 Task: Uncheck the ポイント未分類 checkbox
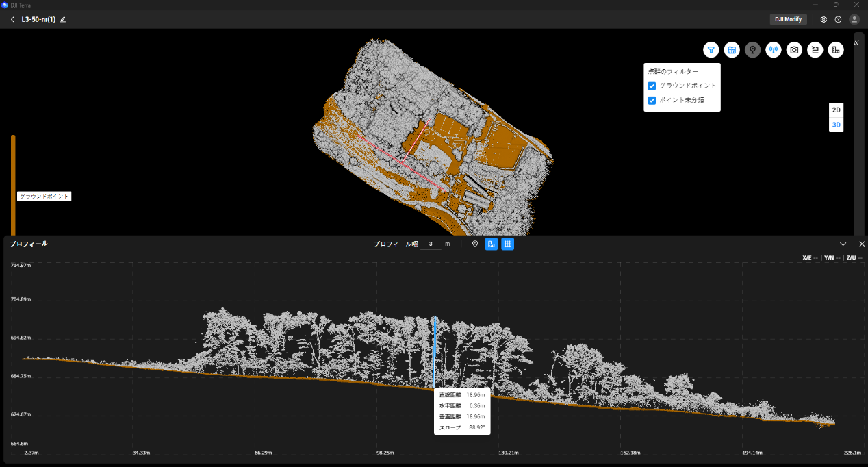point(652,100)
